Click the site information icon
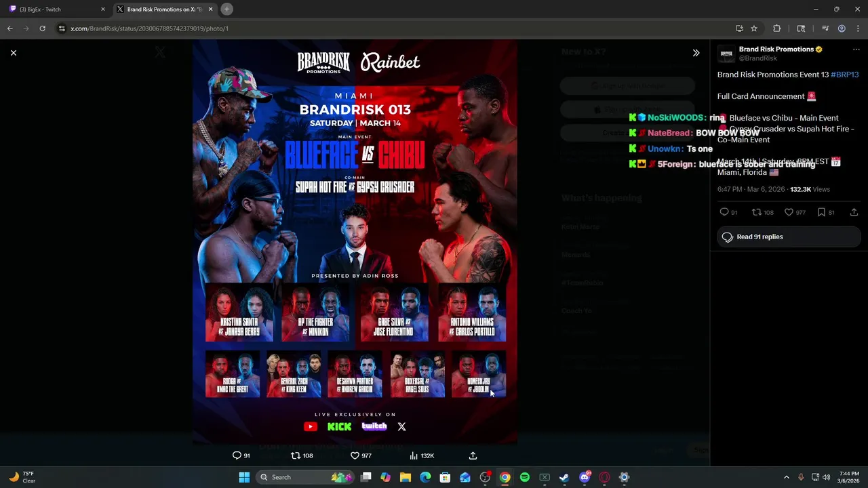 (62, 28)
